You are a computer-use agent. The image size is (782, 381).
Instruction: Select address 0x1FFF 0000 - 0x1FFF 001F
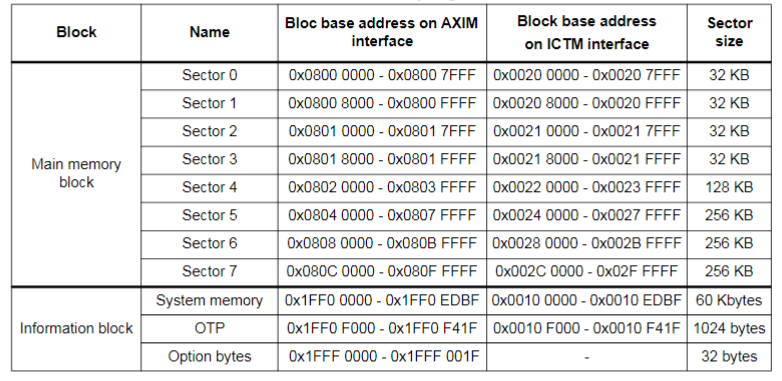(382, 357)
